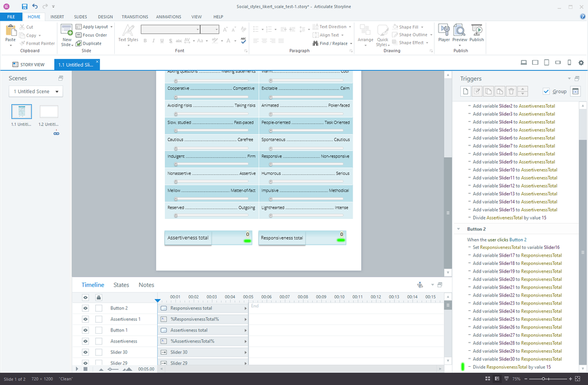
Task: Toggle visibility of Slider 30 in timeline
Action: click(85, 353)
